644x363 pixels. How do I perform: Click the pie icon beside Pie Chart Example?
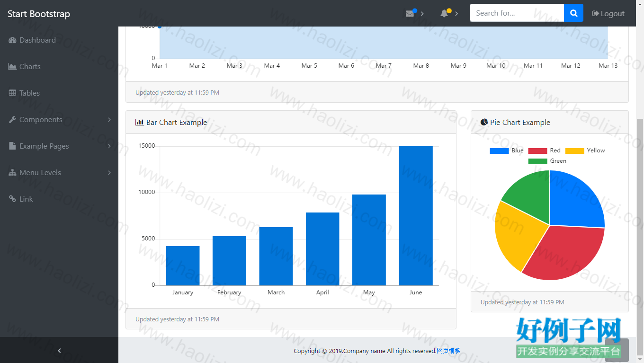(x=484, y=122)
